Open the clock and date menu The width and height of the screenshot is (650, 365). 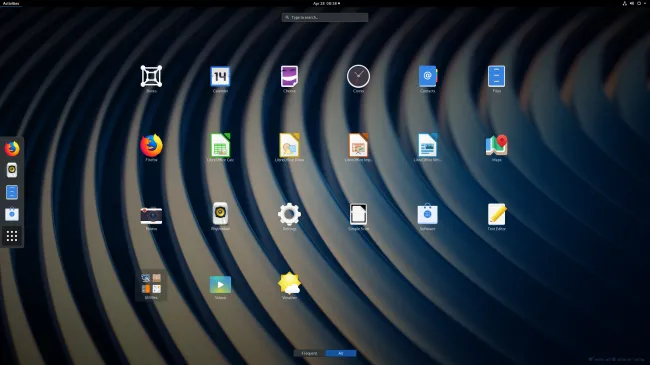coord(326,3)
